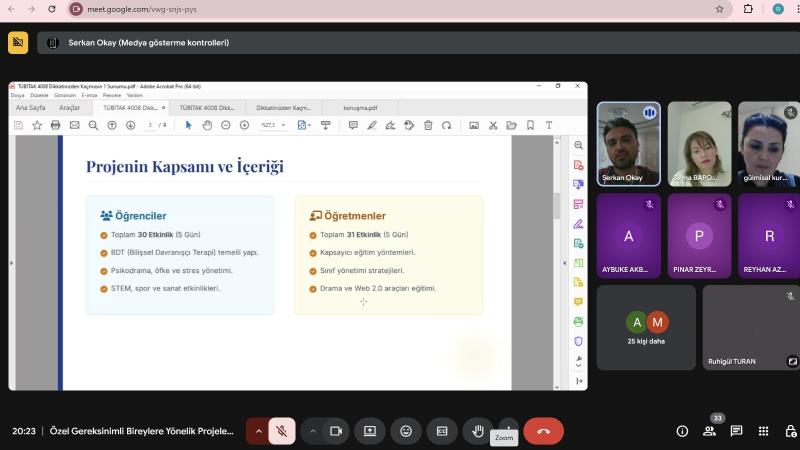Open emoji reactions in Meet toolbar

pos(405,431)
